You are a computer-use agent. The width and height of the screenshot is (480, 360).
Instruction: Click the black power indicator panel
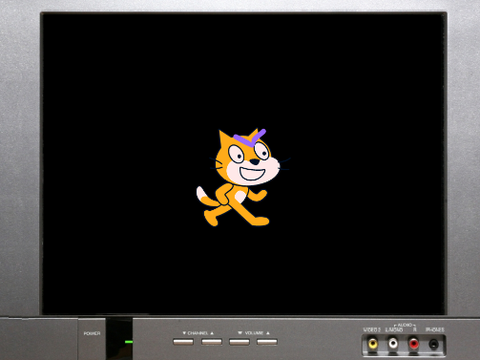[119, 339]
